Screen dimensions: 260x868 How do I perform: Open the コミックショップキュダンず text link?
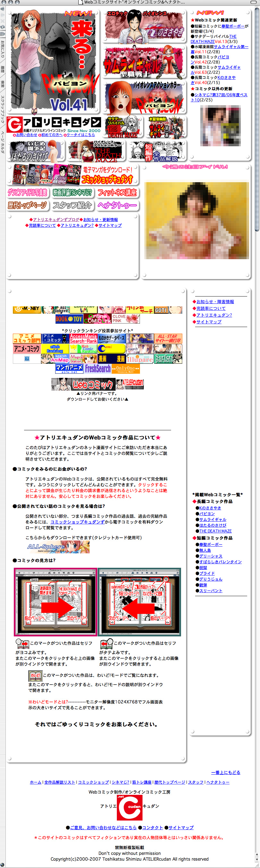click(x=77, y=522)
